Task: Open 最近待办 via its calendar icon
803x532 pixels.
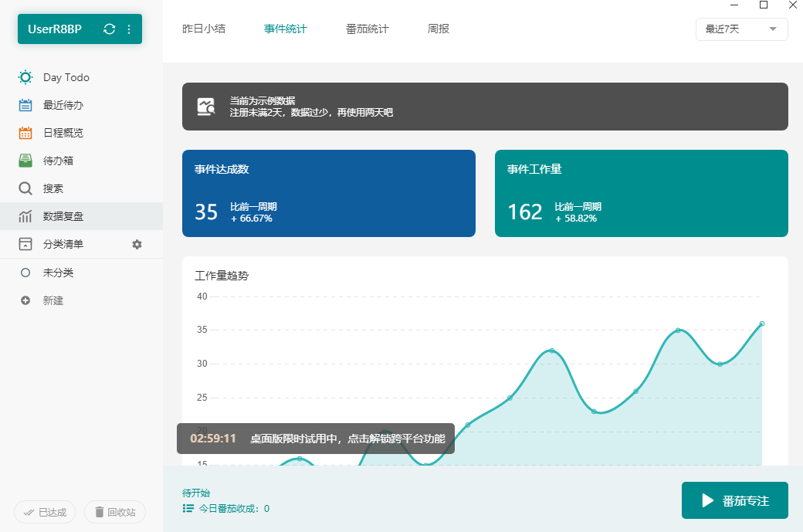Action: [x=24, y=105]
